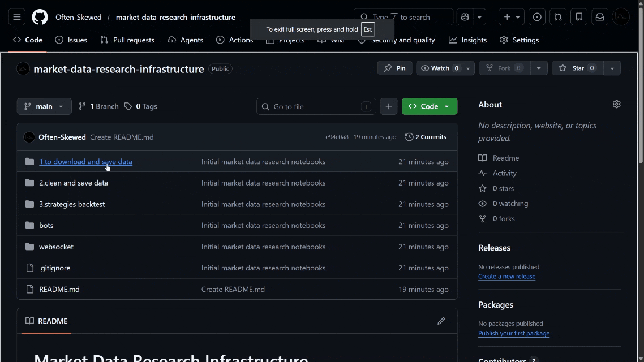Expand the Fork options dropdown arrow
644x362 pixels.
click(x=538, y=68)
